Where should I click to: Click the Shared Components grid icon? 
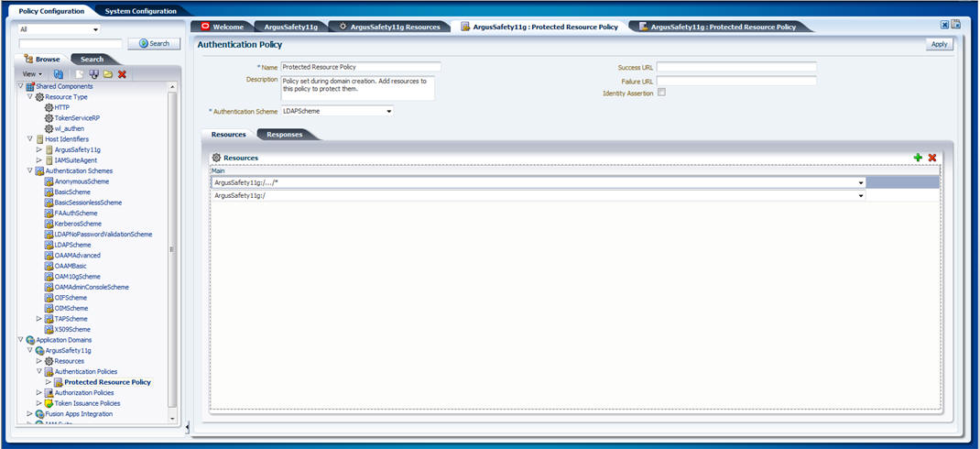(30, 86)
